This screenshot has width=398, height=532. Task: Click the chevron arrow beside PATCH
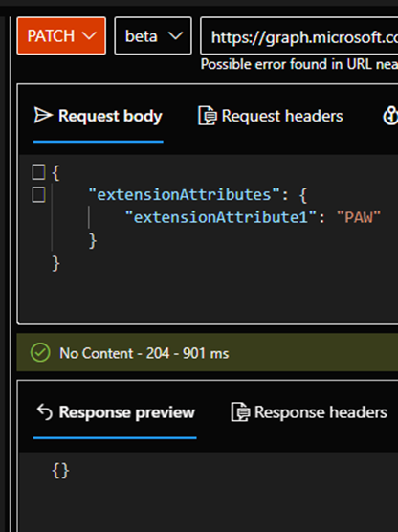[x=89, y=35]
